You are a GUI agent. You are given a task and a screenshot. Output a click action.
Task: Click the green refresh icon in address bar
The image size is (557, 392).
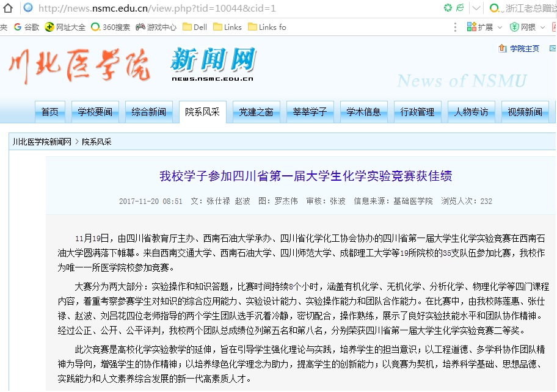pyautogui.click(x=448, y=8)
